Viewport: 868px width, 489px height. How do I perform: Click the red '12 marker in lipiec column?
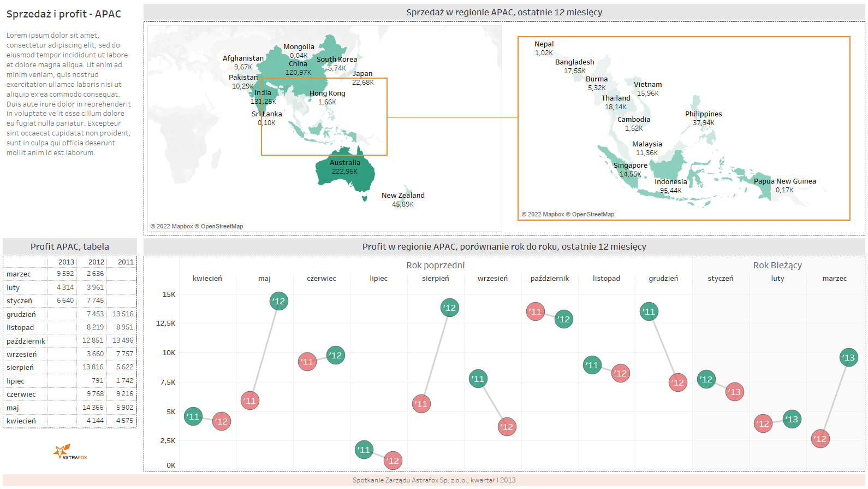[x=393, y=461]
